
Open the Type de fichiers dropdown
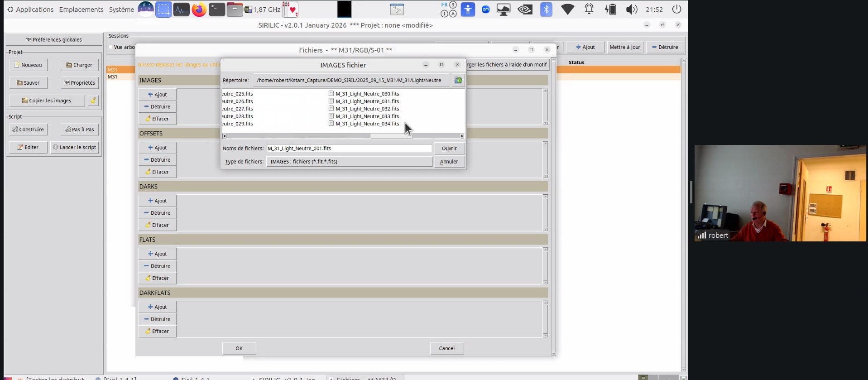click(x=349, y=162)
